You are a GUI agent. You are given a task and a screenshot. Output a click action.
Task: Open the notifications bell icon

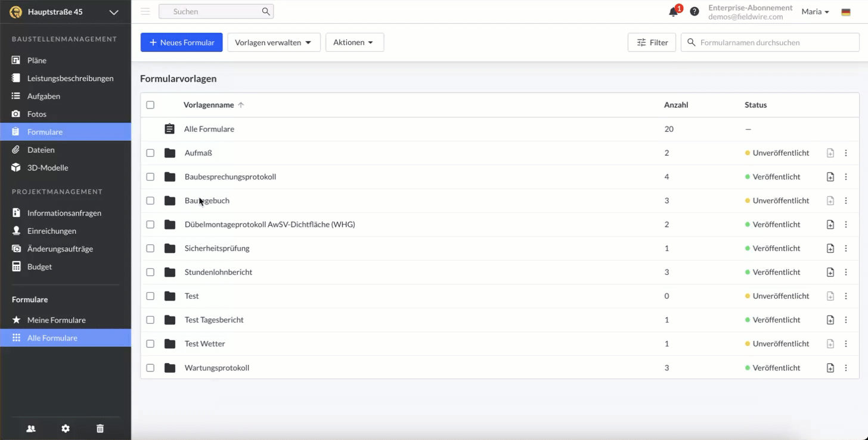point(674,12)
